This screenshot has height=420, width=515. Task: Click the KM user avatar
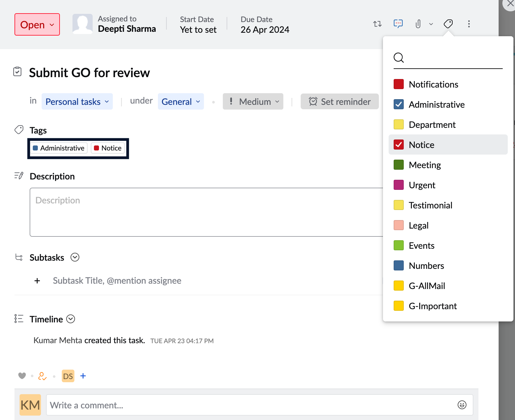click(30, 405)
